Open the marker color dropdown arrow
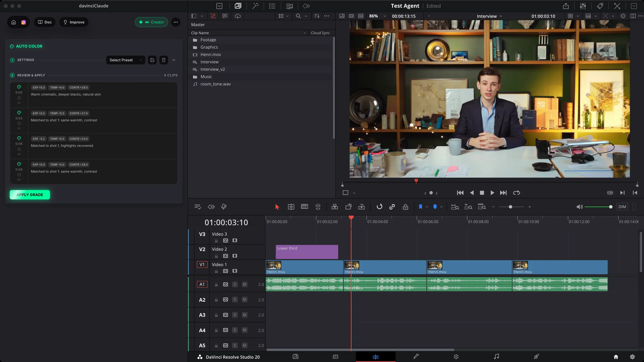 click(x=441, y=207)
